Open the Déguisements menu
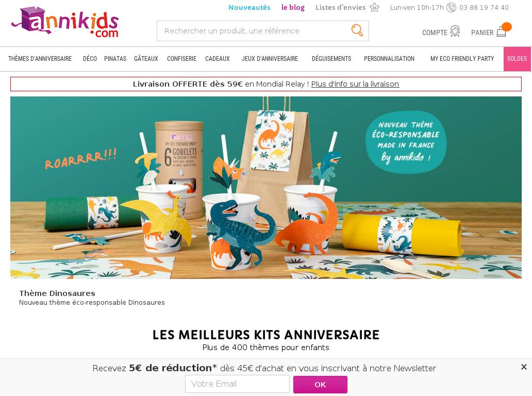 (x=331, y=59)
